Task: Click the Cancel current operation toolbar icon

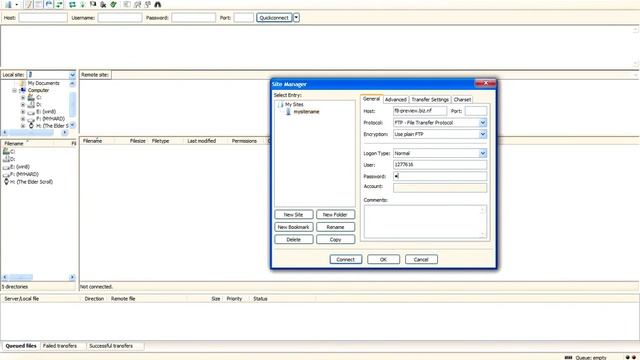Action: point(93,4)
